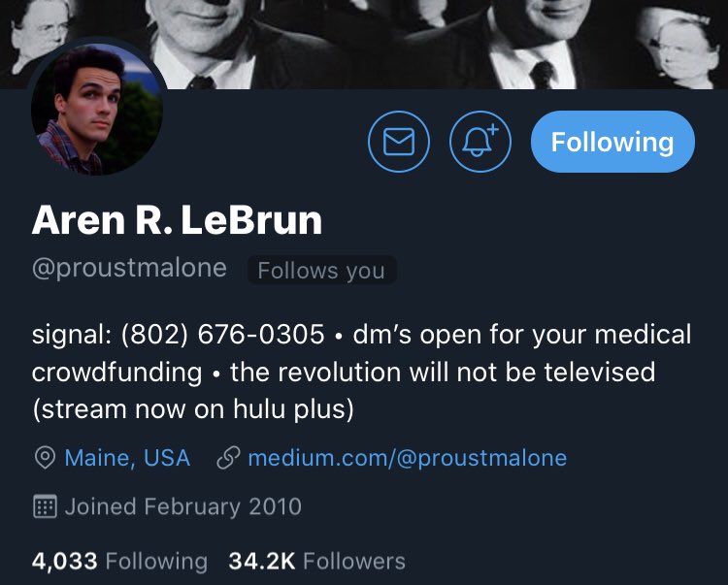The width and height of the screenshot is (728, 585).
Task: View the 4,033 Following list
Action: 119,561
